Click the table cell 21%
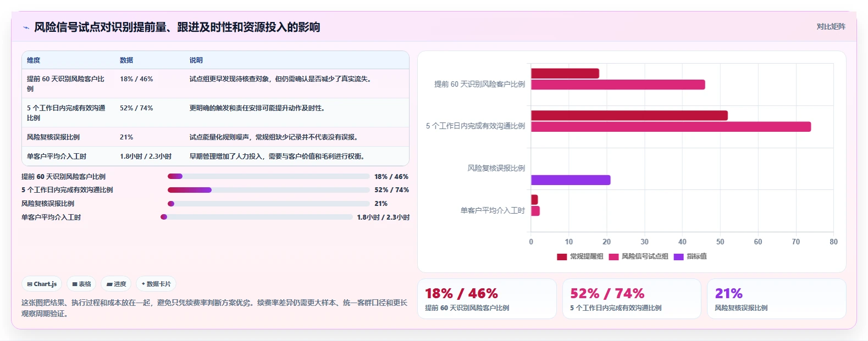Image resolution: width=868 pixels, height=341 pixels. (126, 137)
